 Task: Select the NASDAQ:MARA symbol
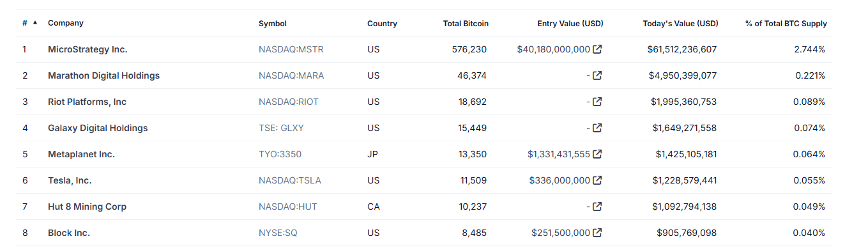pos(291,75)
